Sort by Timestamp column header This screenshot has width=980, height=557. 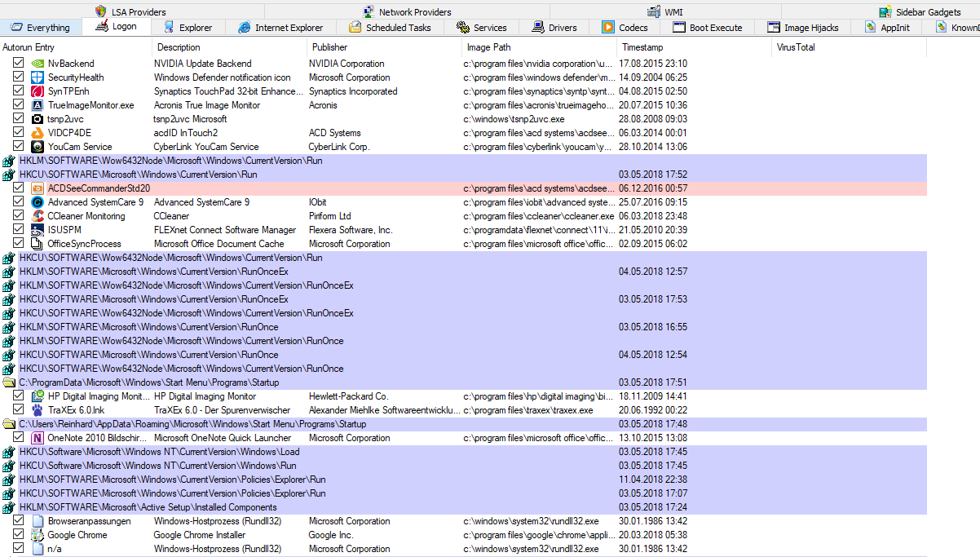(695, 47)
